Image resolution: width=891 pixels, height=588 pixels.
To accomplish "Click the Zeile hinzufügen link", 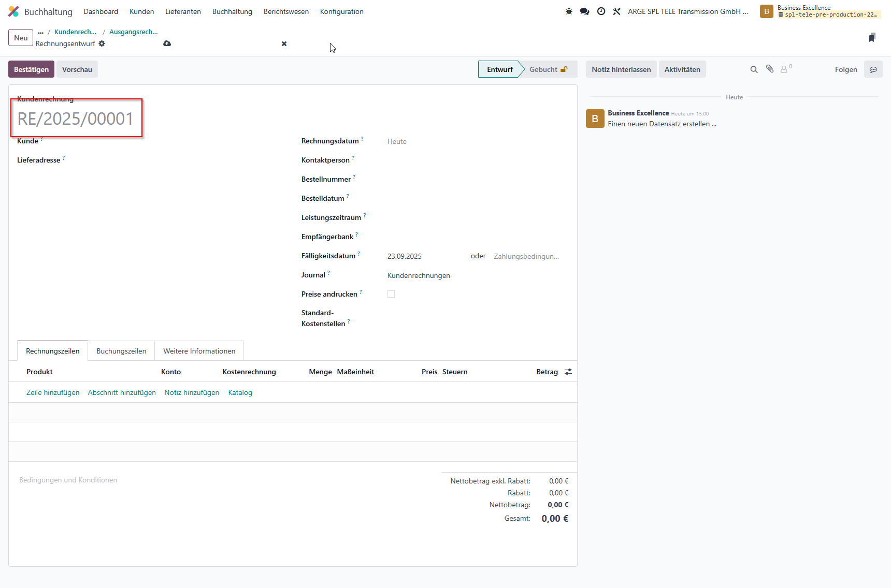I will (x=53, y=392).
